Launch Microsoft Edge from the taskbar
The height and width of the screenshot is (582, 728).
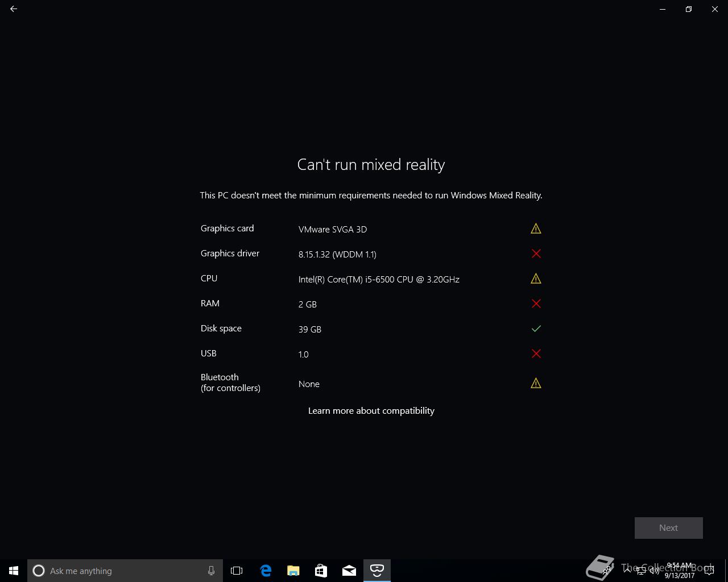[265, 571]
